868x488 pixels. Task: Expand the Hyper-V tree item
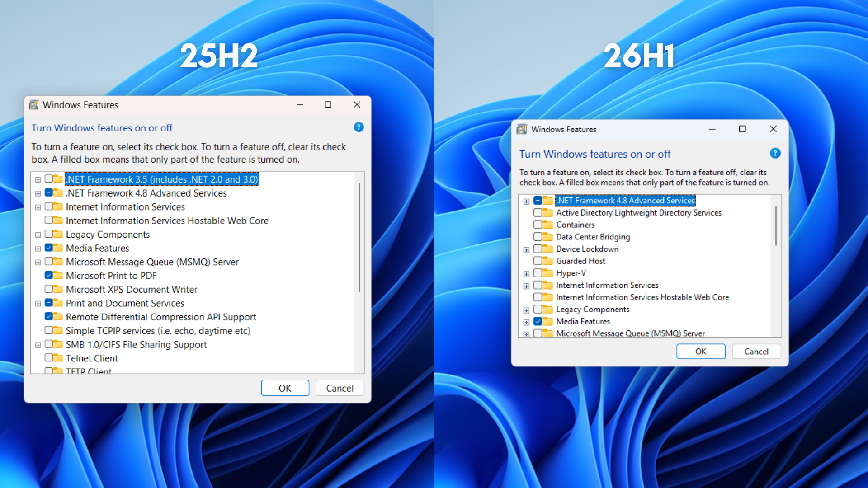click(526, 274)
